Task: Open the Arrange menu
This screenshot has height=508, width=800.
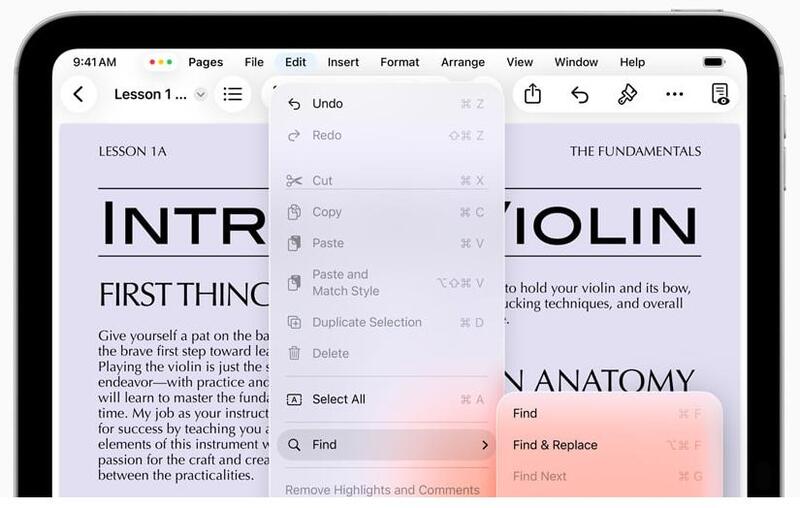Action: pos(463,62)
